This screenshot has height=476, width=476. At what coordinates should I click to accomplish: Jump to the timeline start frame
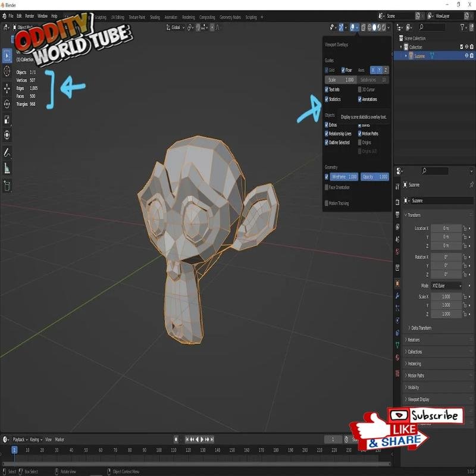[x=187, y=439]
